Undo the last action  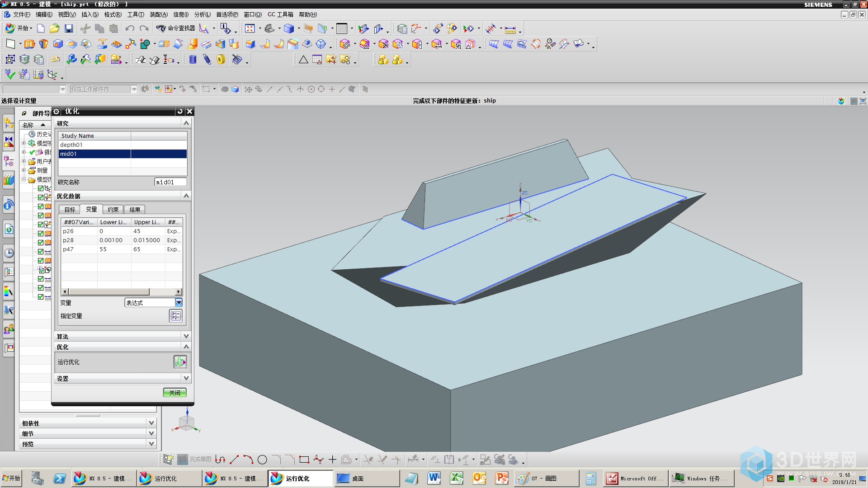[130, 29]
